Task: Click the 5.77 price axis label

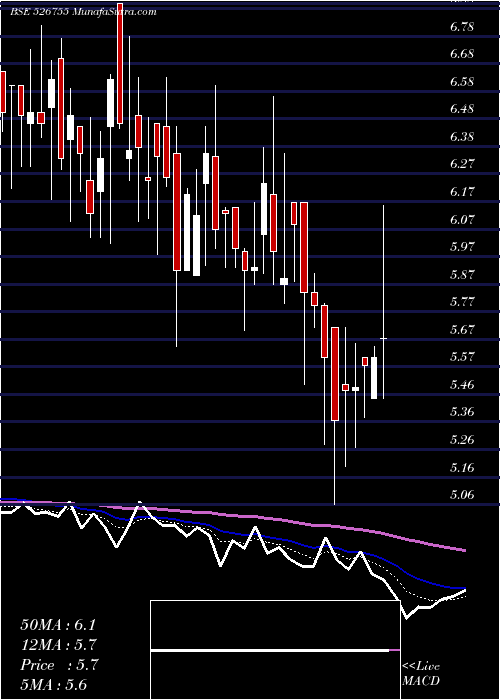Action: (x=462, y=302)
